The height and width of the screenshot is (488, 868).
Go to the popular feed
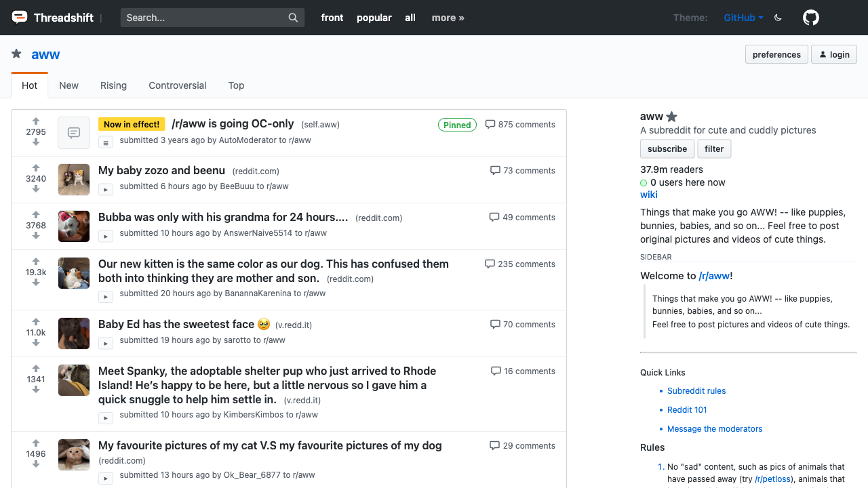[374, 18]
